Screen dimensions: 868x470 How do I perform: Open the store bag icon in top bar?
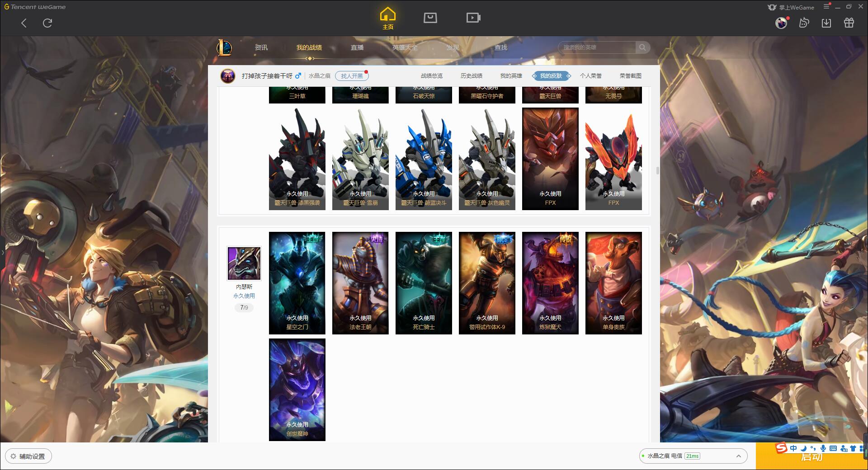(x=430, y=18)
